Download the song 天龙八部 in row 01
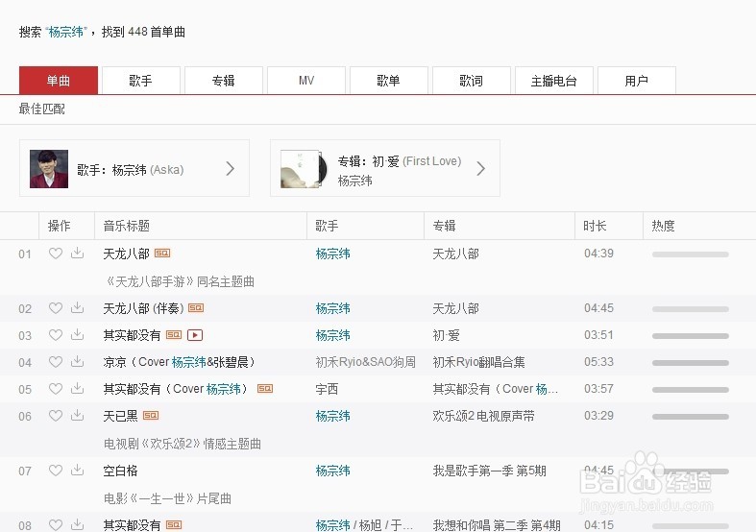 tap(77, 253)
